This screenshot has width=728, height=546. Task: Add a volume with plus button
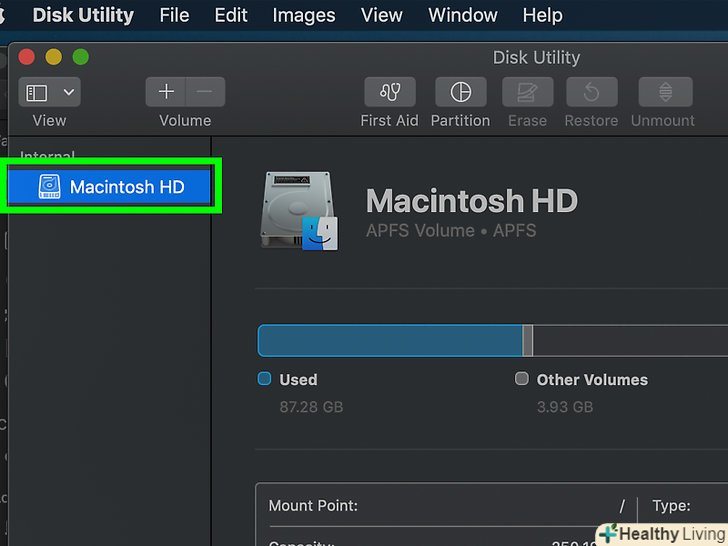coord(166,92)
